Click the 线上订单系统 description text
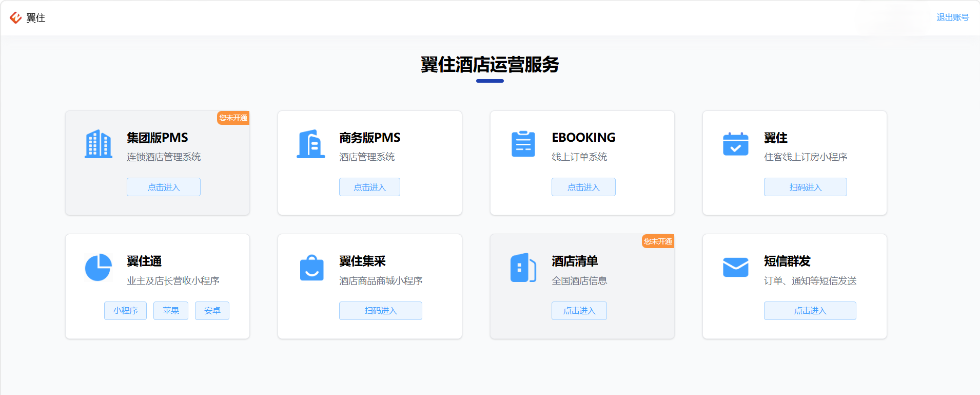This screenshot has width=980, height=395. coord(579,157)
